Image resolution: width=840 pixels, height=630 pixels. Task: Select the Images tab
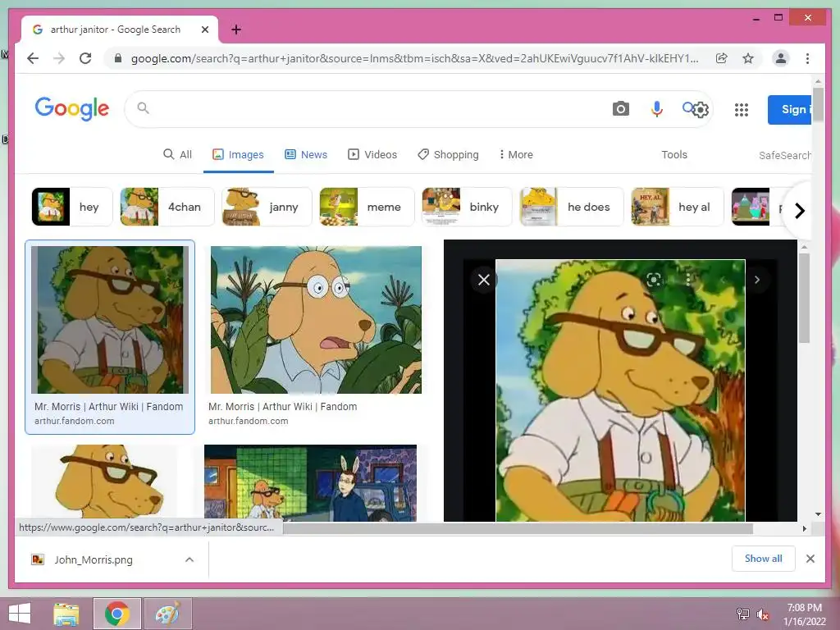[239, 154]
